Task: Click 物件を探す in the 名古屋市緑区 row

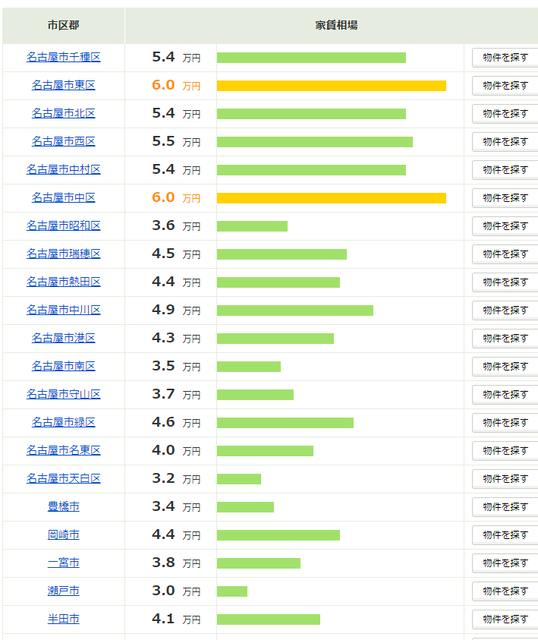Action: coord(505,423)
